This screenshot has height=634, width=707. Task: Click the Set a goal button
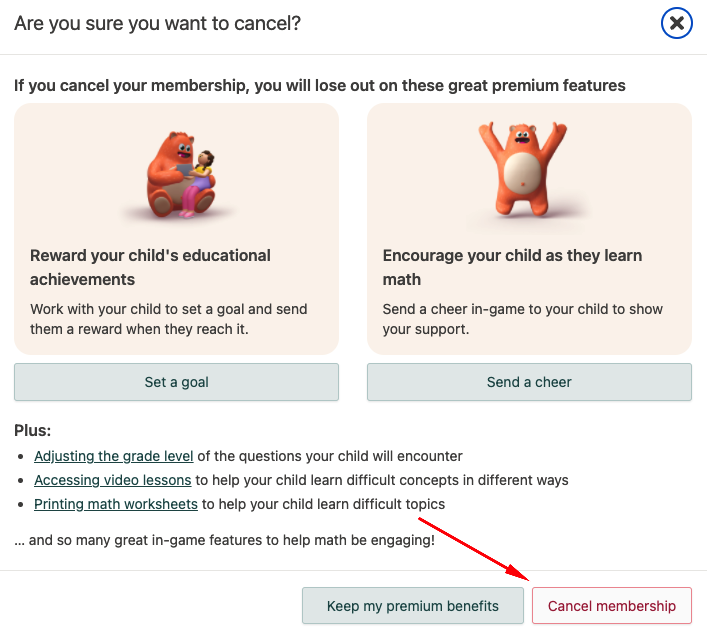tap(176, 382)
